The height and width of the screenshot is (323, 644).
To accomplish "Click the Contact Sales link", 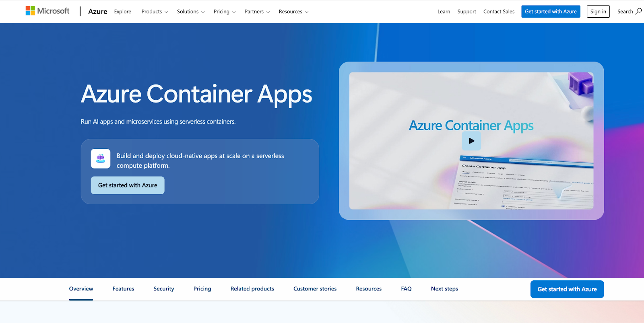I will pos(499,12).
